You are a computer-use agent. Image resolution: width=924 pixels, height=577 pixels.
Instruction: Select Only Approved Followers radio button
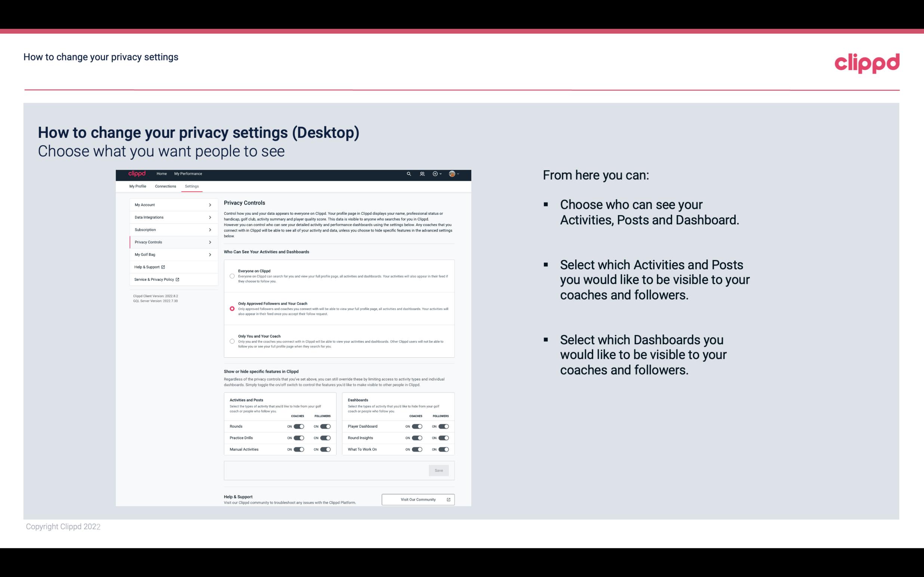232,308
